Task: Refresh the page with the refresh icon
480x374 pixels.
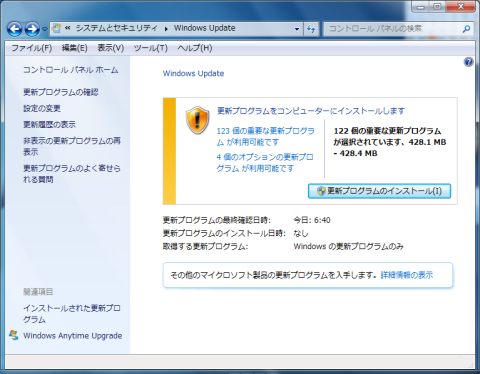Action: click(311, 29)
